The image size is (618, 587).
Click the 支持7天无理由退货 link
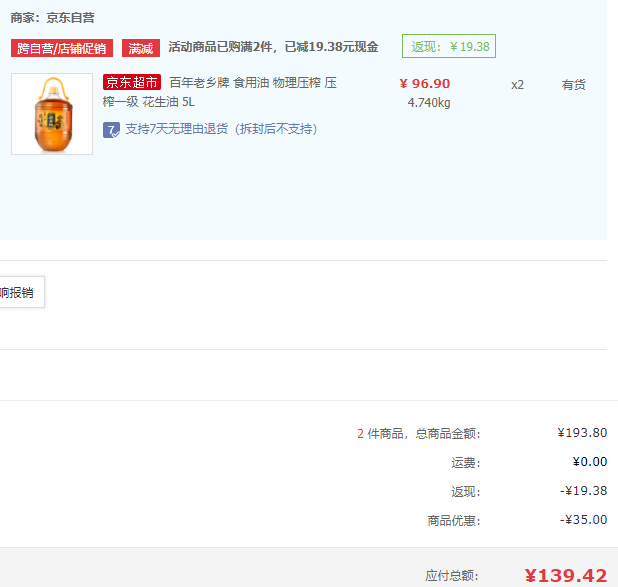(x=222, y=129)
